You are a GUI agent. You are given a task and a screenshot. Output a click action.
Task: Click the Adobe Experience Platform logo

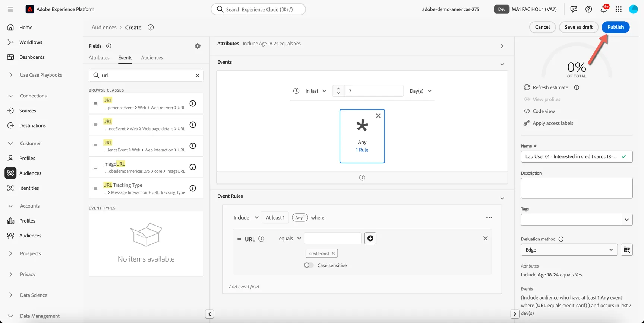30,9
